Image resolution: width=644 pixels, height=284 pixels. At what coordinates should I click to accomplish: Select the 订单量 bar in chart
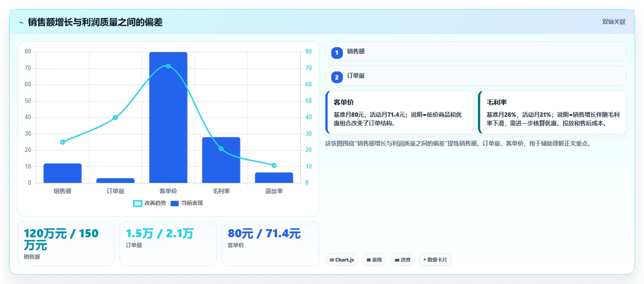coord(115,181)
